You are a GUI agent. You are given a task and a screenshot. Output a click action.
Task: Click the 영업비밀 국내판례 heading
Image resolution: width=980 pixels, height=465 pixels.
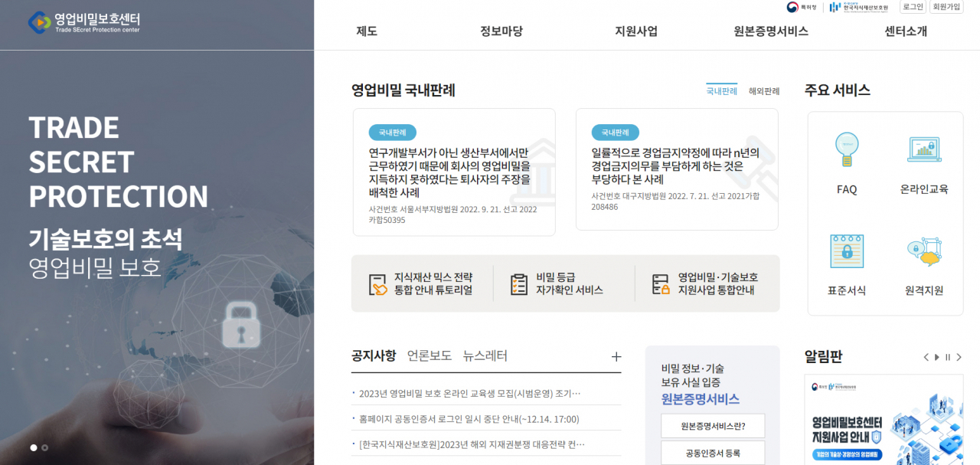[x=403, y=90]
